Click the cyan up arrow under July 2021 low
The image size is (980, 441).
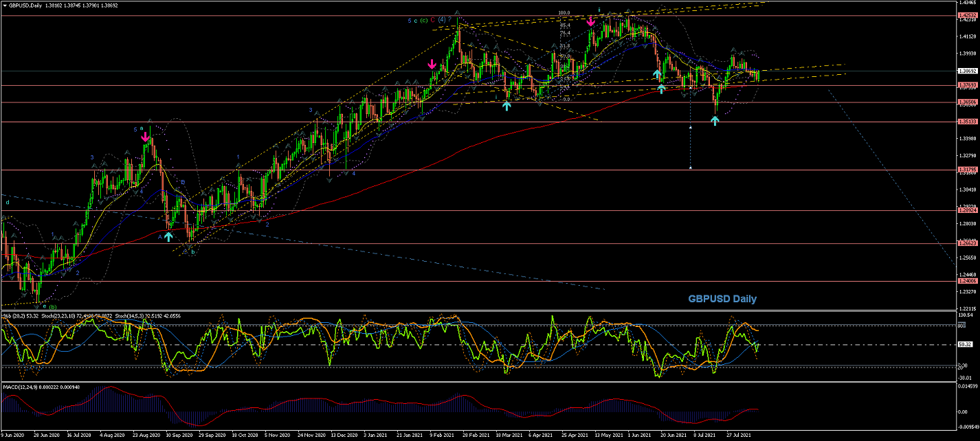(715, 120)
